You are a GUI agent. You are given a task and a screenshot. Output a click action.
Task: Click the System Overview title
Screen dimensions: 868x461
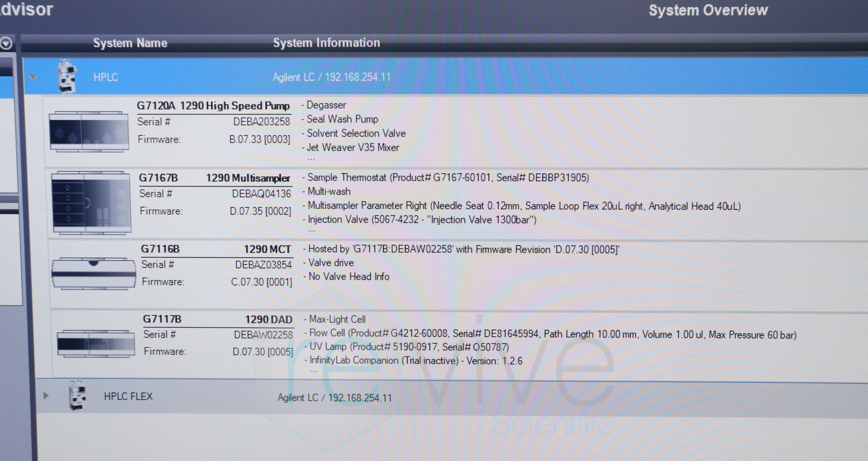point(708,10)
